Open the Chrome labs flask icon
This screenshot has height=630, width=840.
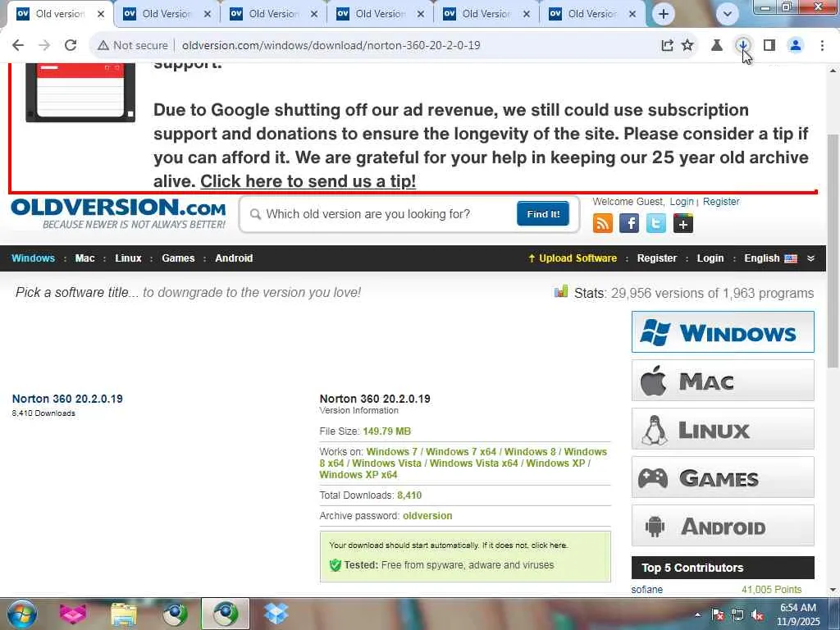coord(717,46)
